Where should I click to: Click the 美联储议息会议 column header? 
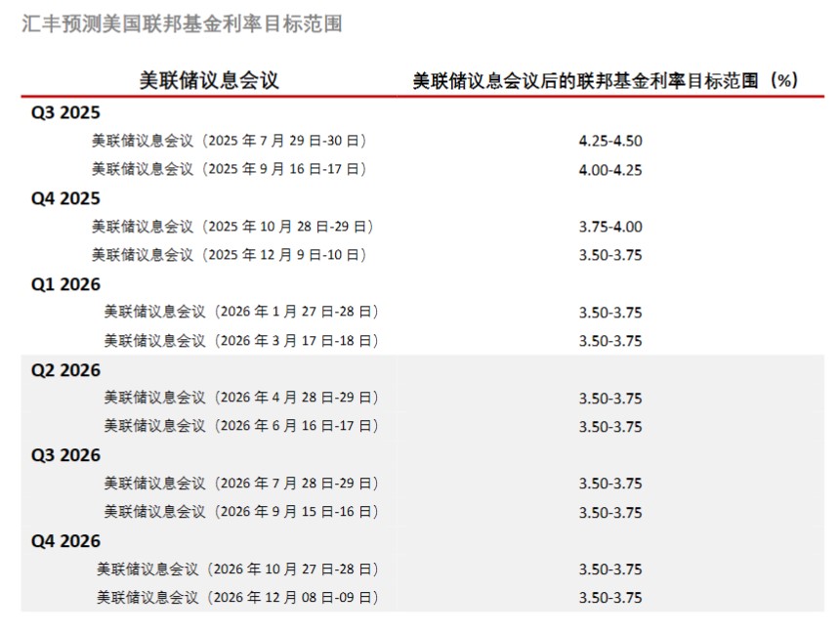click(209, 80)
